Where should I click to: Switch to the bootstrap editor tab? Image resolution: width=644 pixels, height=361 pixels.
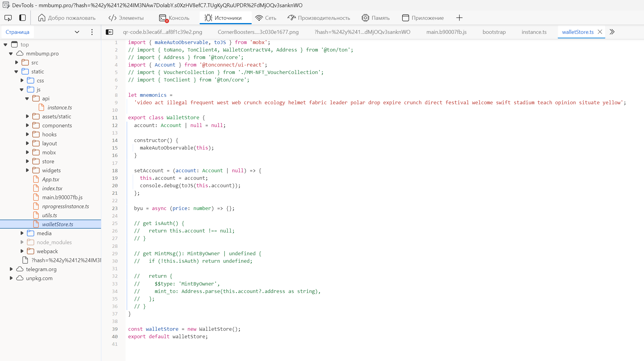494,32
